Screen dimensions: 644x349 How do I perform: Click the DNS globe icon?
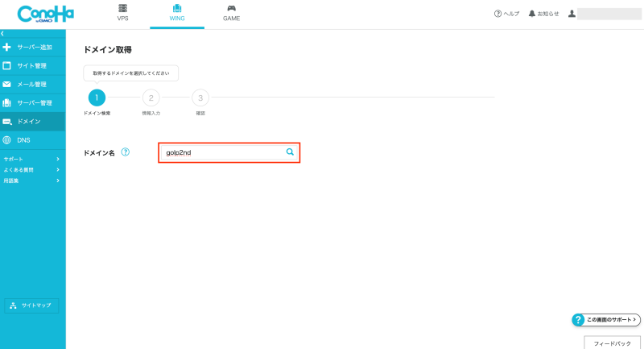[7, 140]
